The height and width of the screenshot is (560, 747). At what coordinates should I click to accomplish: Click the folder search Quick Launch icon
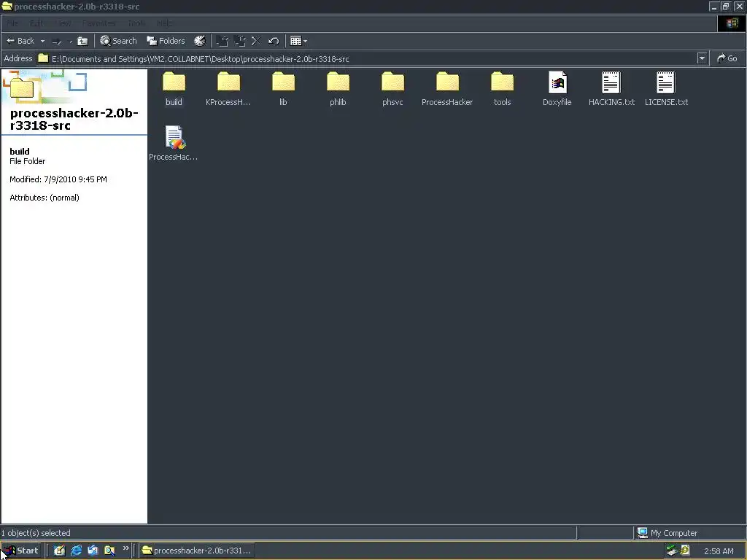click(109, 551)
